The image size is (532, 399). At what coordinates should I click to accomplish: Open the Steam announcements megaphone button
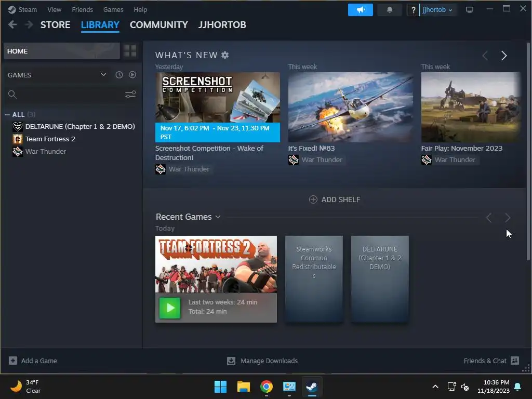coord(361,10)
